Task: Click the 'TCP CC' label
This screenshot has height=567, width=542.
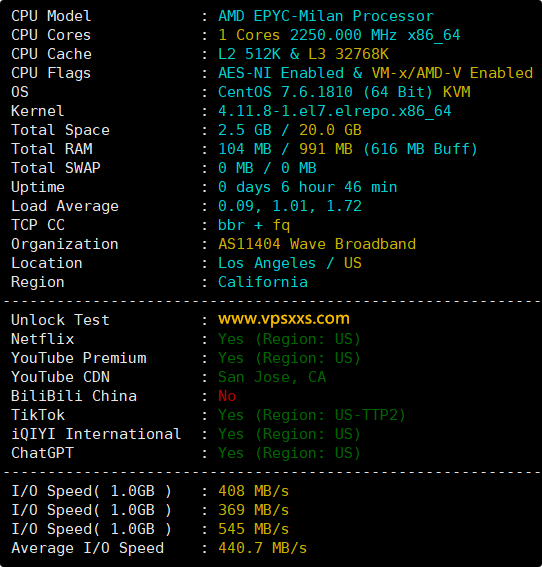Action: tap(38, 225)
